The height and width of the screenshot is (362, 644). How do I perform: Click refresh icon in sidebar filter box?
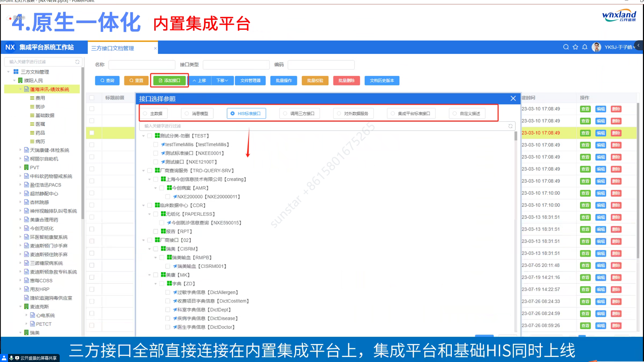click(77, 62)
